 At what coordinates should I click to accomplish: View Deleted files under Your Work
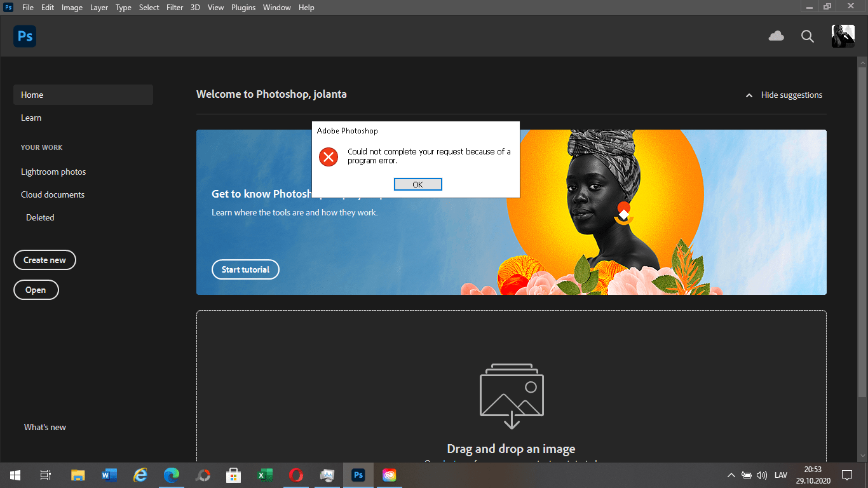[x=39, y=217]
